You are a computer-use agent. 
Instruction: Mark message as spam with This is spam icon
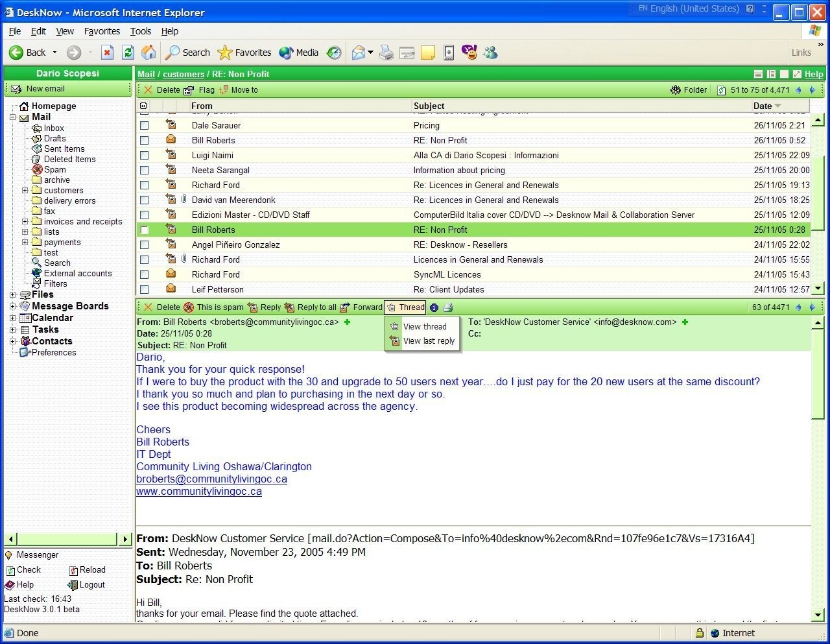tap(189, 307)
